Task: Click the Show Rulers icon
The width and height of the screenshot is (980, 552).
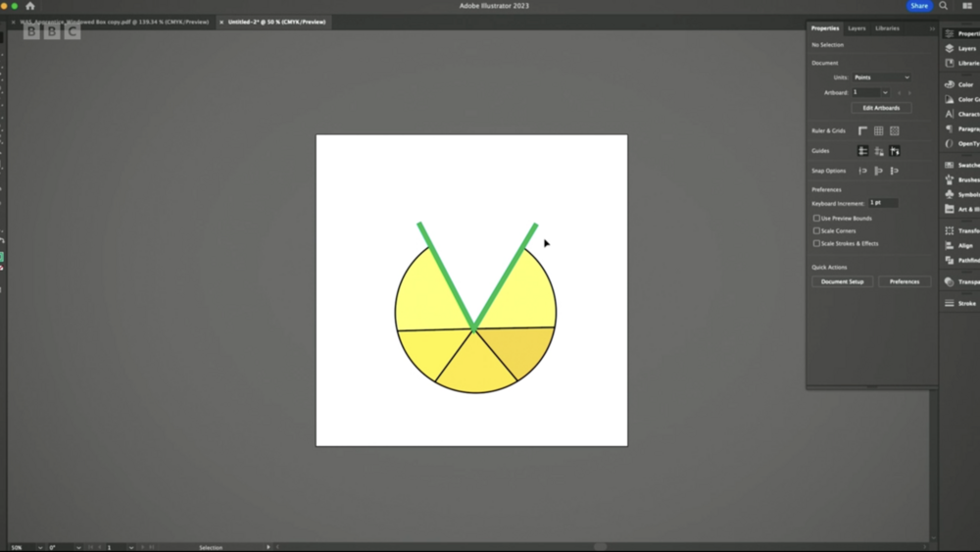Action: [x=862, y=130]
